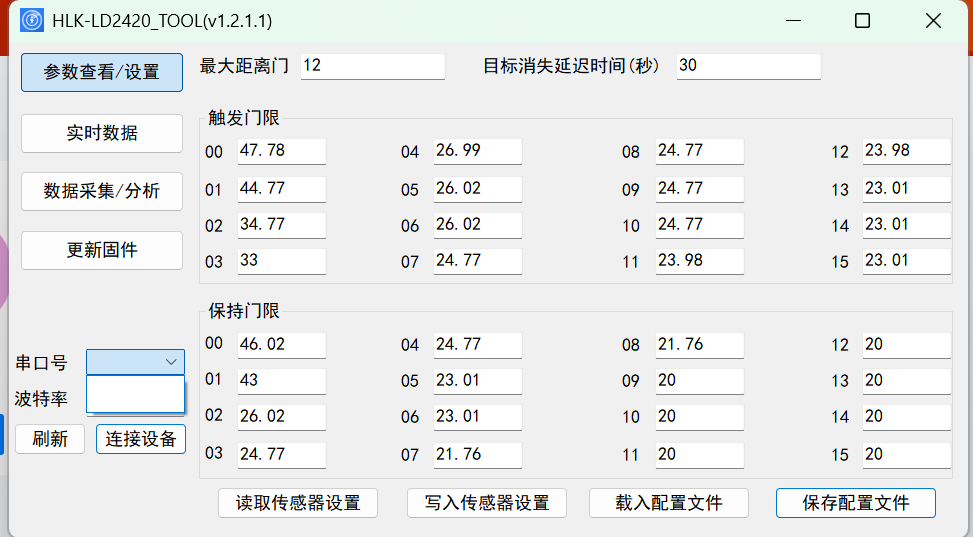Click trigger threshold gate 03 field (33)
The width and height of the screenshot is (973, 537).
point(281,261)
